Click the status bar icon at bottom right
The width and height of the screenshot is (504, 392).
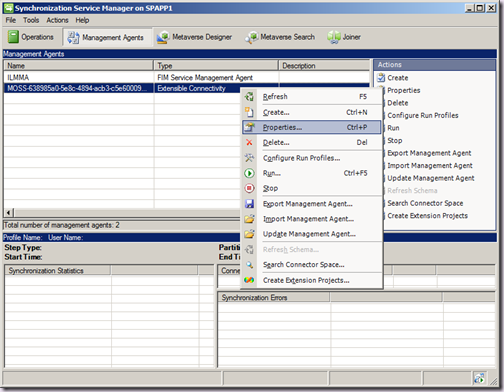click(x=479, y=378)
